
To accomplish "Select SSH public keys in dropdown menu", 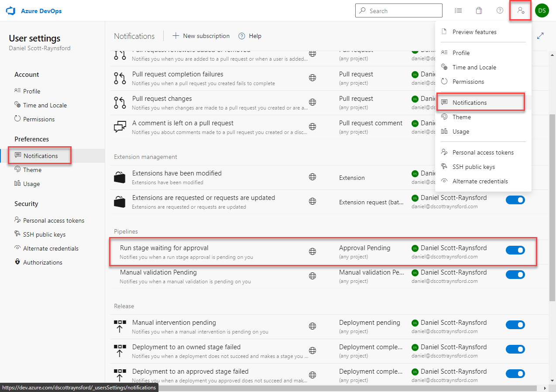I will coord(483,167).
